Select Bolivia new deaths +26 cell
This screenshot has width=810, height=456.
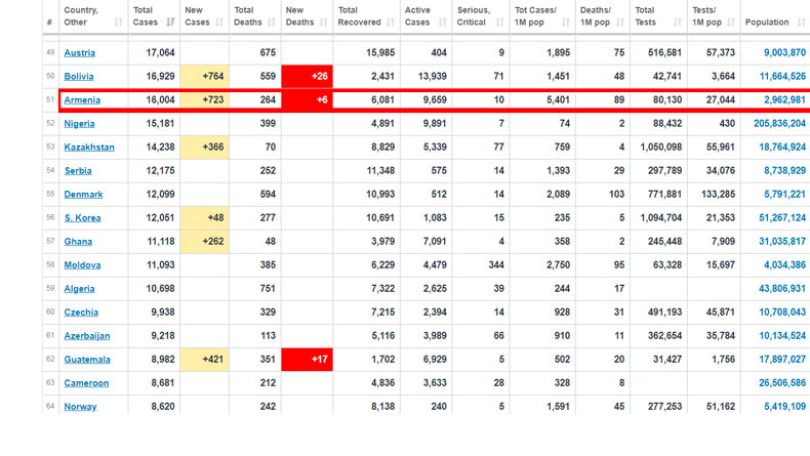[307, 76]
